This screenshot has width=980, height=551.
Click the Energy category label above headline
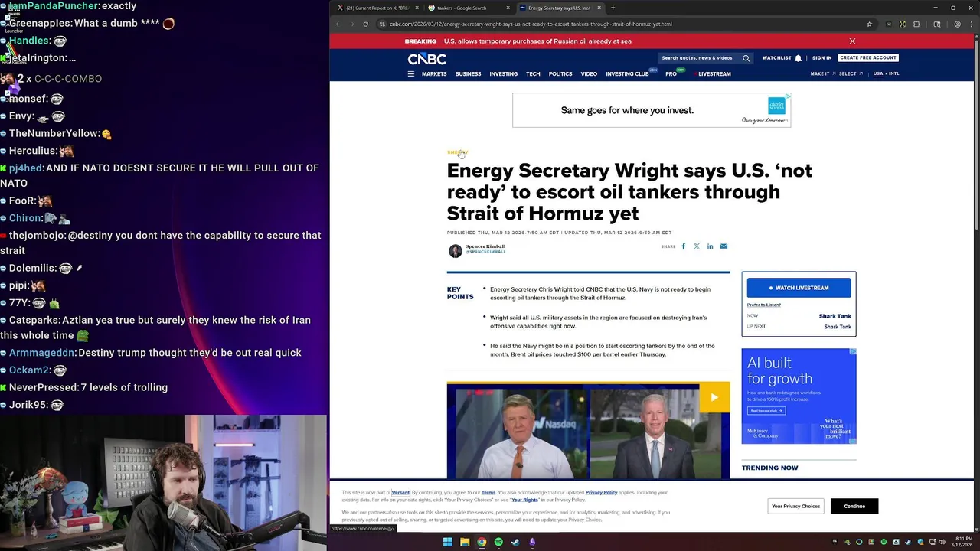coord(457,152)
